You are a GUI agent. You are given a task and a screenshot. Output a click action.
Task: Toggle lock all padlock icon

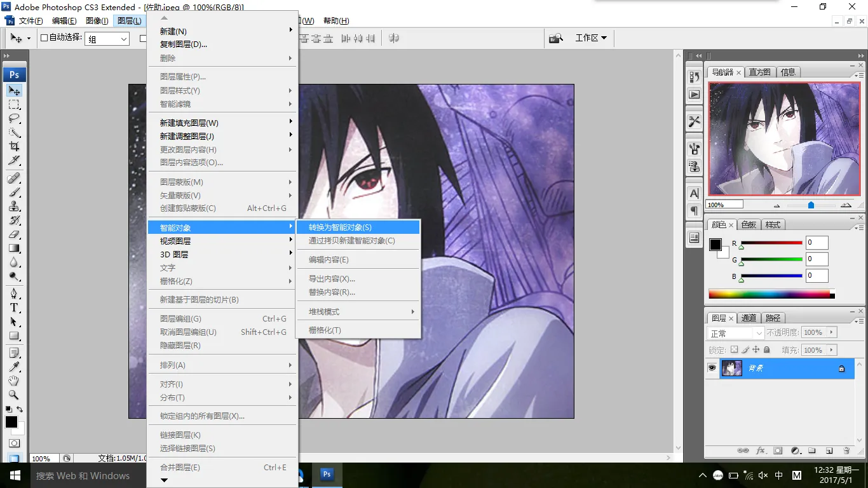coord(767,349)
